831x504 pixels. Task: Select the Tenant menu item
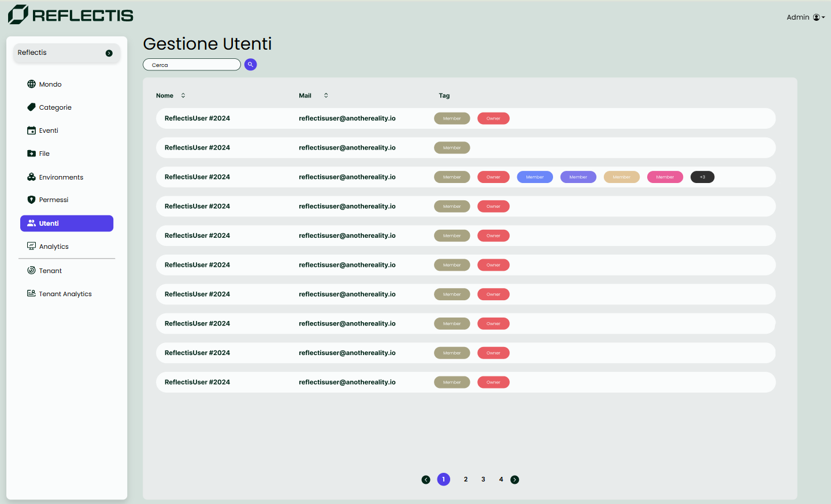pos(50,271)
